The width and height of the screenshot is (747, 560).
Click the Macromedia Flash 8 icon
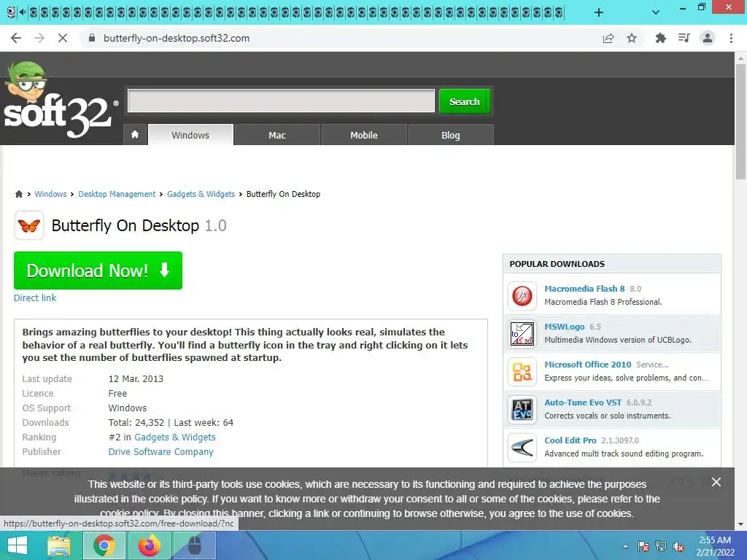522,296
